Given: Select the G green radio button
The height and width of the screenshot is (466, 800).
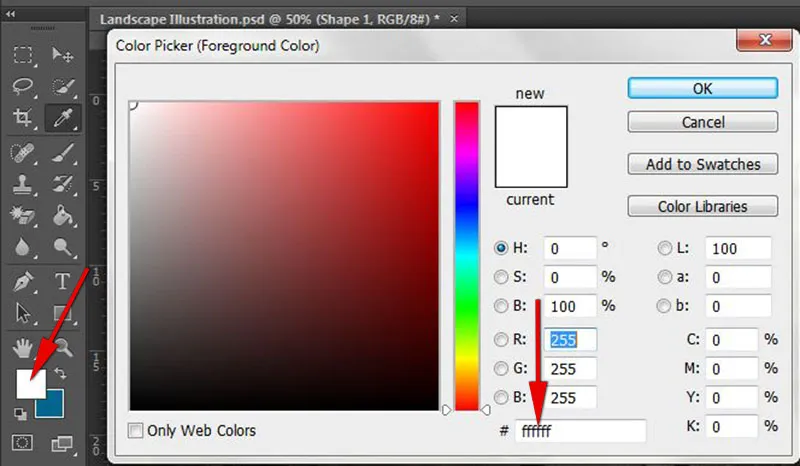Looking at the screenshot, I should tap(501, 369).
